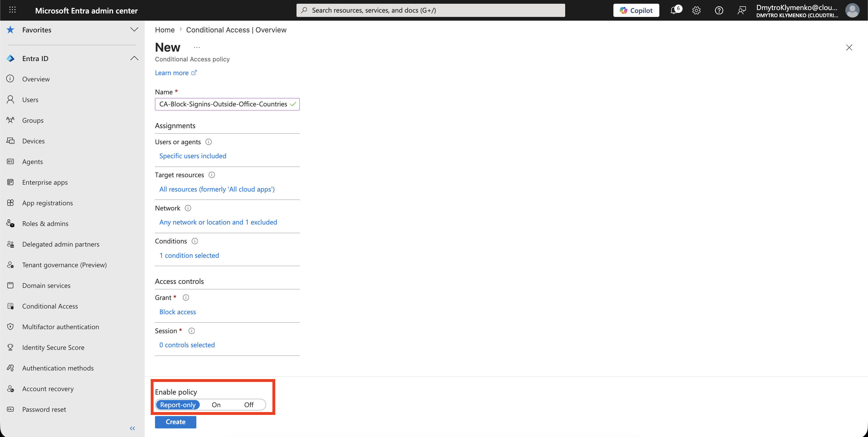Screen dimensions: 868x437
Task: Open the settings gear icon
Action: pyautogui.click(x=696, y=10)
